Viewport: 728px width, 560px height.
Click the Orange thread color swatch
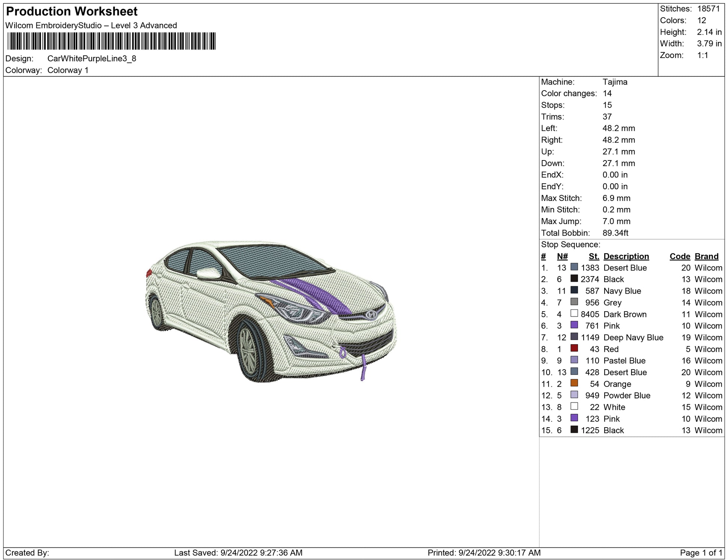tap(574, 383)
